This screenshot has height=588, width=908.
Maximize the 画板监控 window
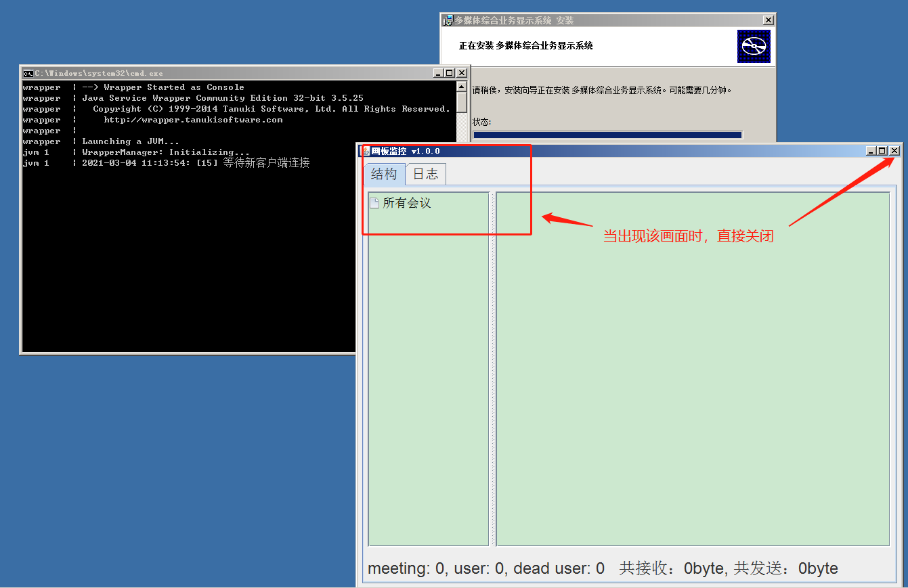coord(882,151)
